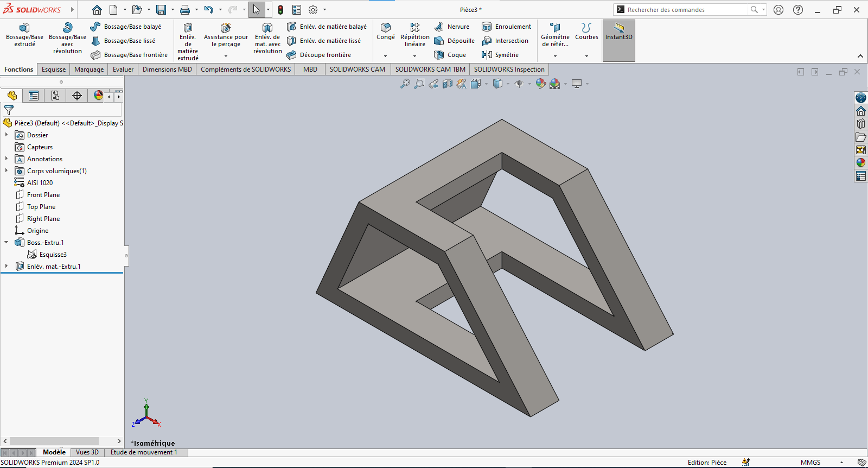
Task: Open the PropertyManager tab icon
Action: (34, 96)
